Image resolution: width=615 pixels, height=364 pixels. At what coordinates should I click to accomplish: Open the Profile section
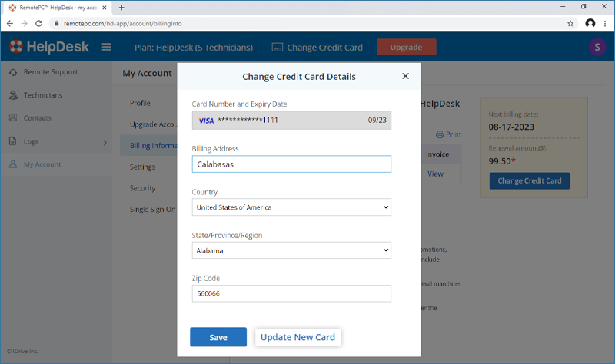[140, 103]
